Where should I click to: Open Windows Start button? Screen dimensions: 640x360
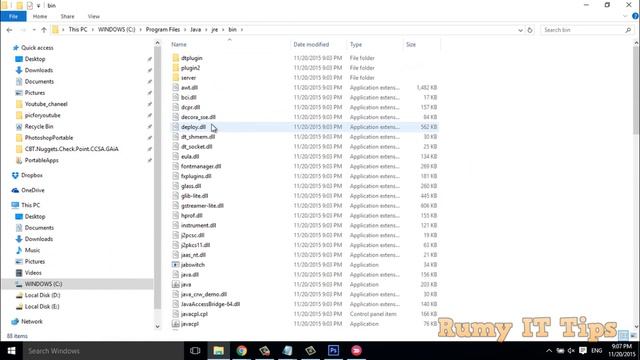(11, 351)
